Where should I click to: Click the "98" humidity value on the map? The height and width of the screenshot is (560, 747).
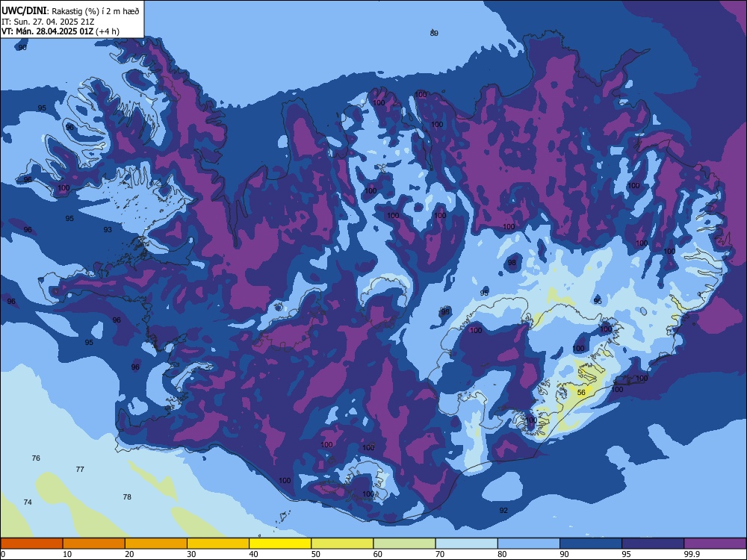point(512,262)
